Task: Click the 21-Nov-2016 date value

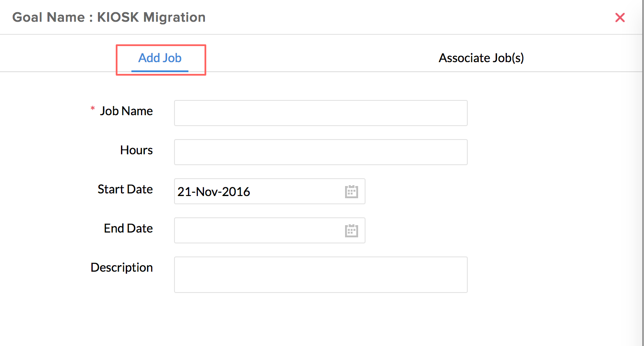Action: pyautogui.click(x=214, y=192)
